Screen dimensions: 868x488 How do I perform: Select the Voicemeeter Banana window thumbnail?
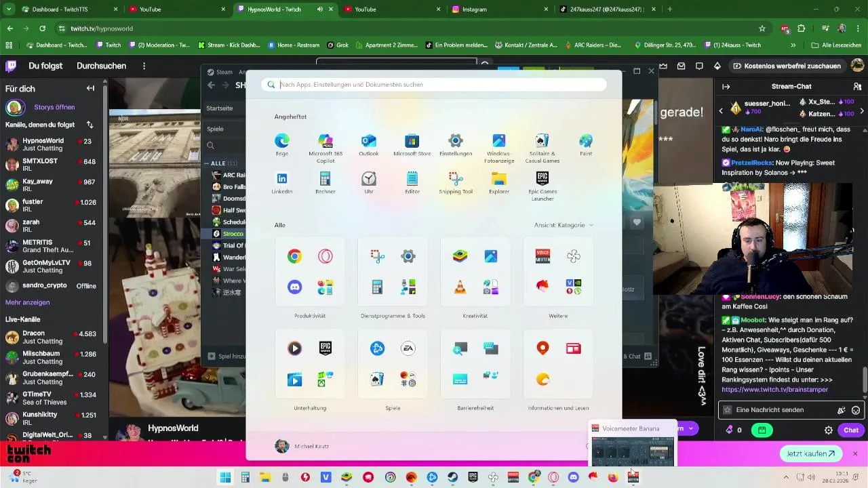coord(632,444)
